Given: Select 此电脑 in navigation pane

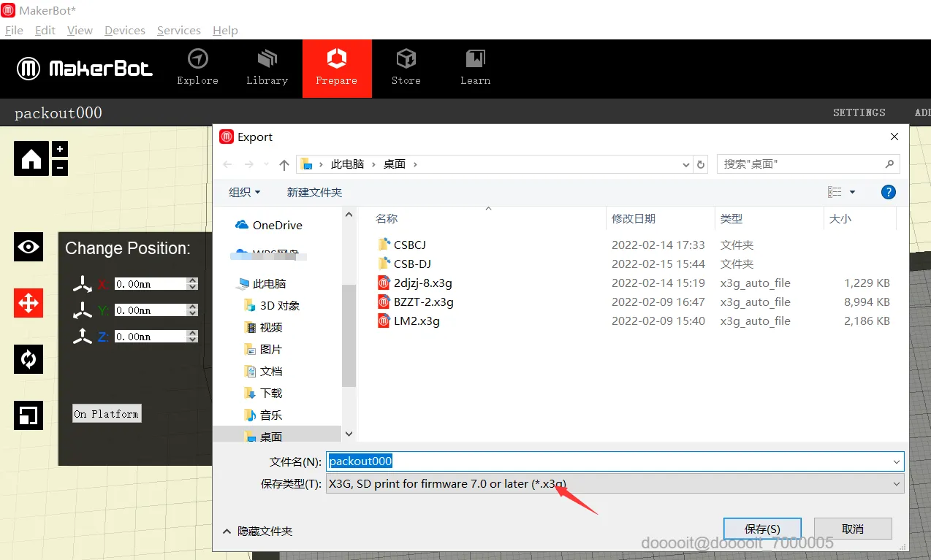Looking at the screenshot, I should point(261,284).
